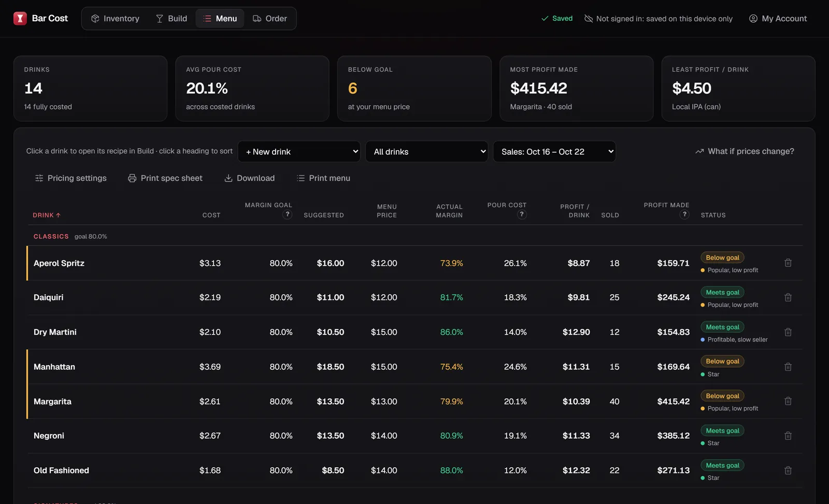The image size is (829, 504).
Task: Sort by Cost column heading
Action: (211, 215)
